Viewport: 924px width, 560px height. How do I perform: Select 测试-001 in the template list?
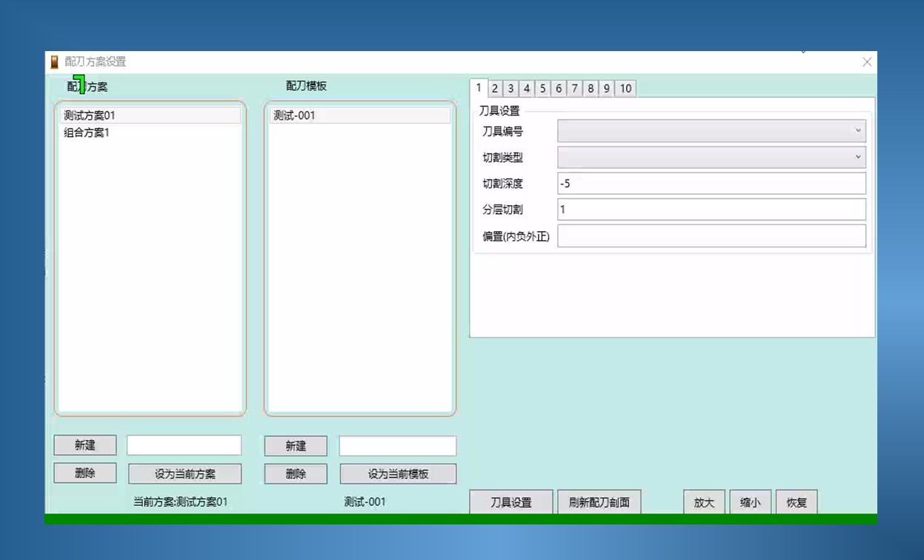pyautogui.click(x=359, y=116)
